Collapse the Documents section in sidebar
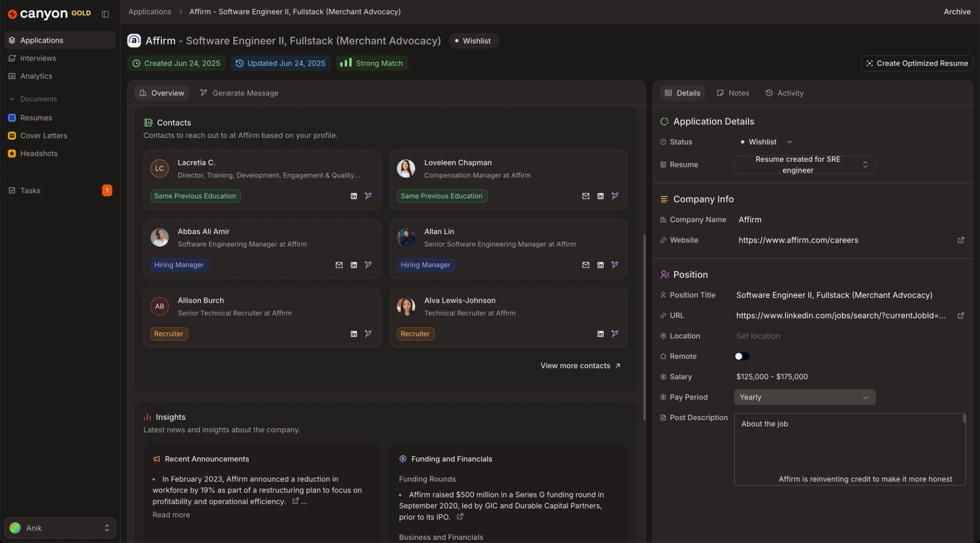Viewport: 980px width, 543px height. 33,99
